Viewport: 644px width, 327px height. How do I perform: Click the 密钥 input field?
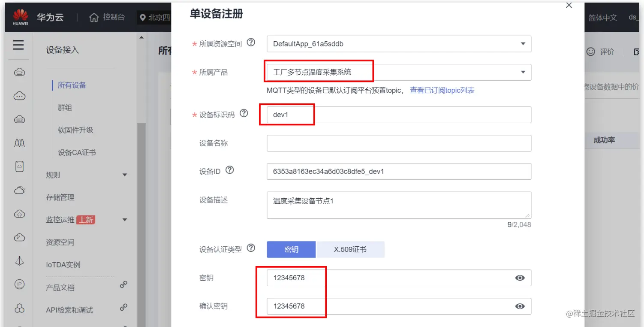pyautogui.click(x=399, y=278)
